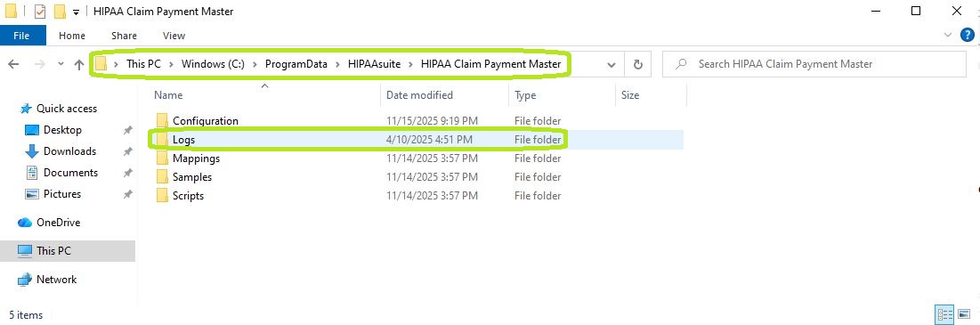
Task: Click Properties icon in quick access toolbar
Action: point(40,12)
